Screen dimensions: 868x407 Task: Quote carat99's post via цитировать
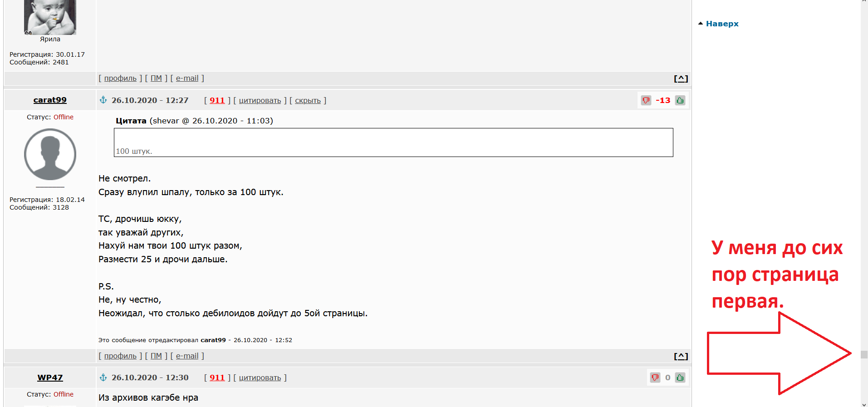pyautogui.click(x=260, y=100)
